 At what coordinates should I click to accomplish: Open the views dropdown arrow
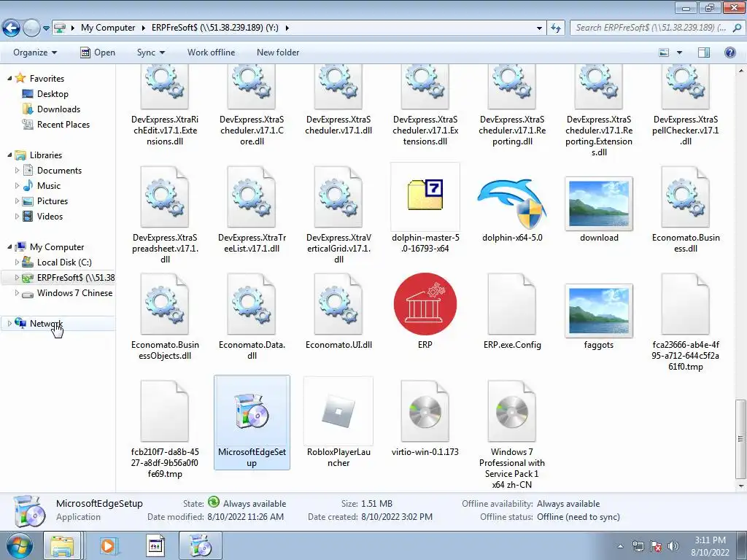pos(679,52)
